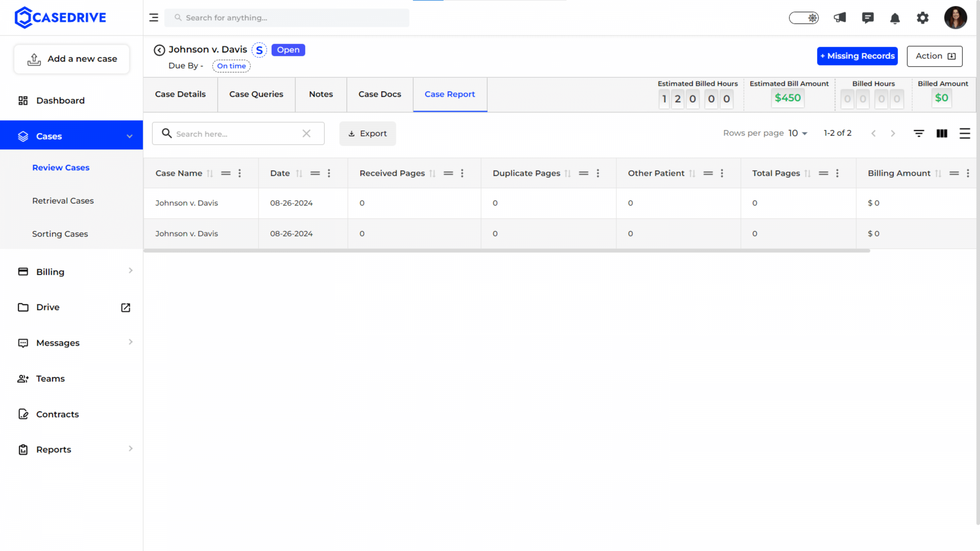Toggle the dark/light theme switch
Viewport: 980px width, 551px height.
(803, 17)
